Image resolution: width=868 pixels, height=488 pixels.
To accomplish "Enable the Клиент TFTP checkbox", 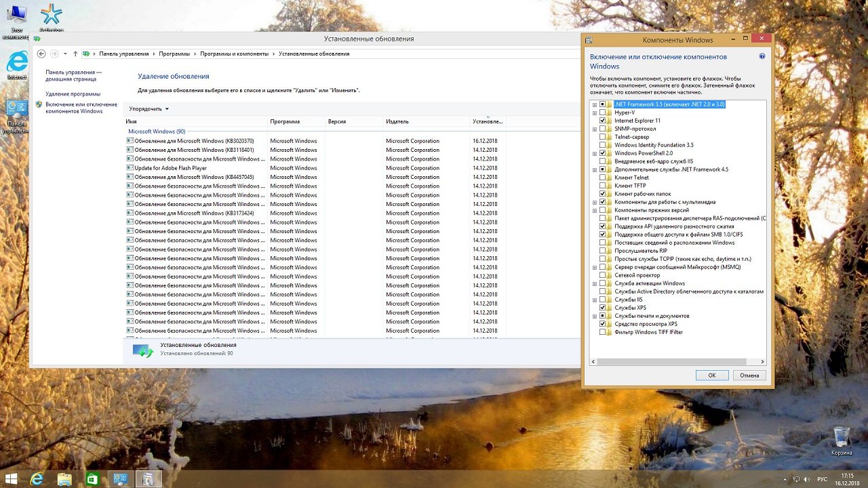I will (602, 186).
